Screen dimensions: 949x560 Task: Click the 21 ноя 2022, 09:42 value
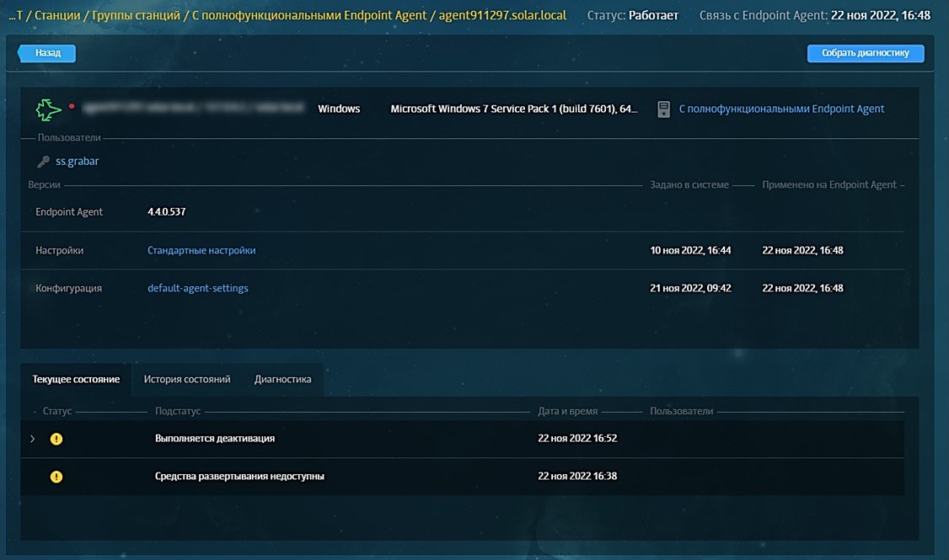690,289
